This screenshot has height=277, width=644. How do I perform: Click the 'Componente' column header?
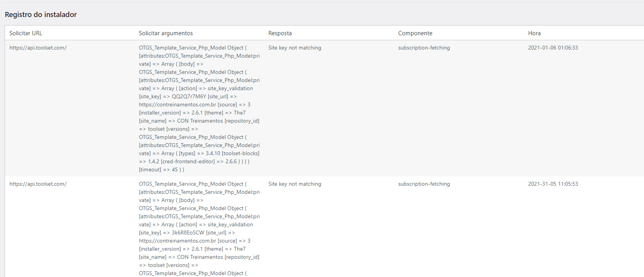coord(415,33)
